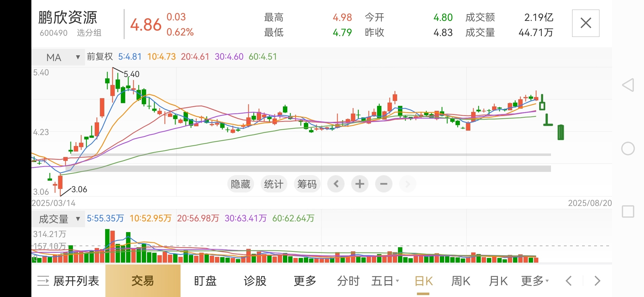Click the 筹码 button
Image resolution: width=644 pixels, height=297 pixels.
pyautogui.click(x=307, y=184)
